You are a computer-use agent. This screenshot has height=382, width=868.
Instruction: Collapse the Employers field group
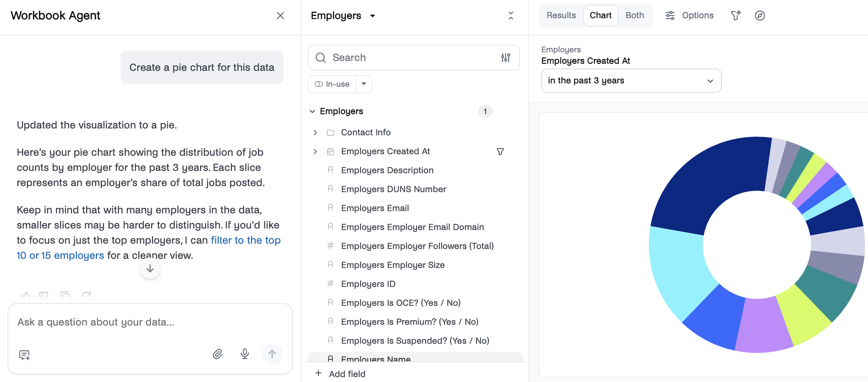[312, 111]
